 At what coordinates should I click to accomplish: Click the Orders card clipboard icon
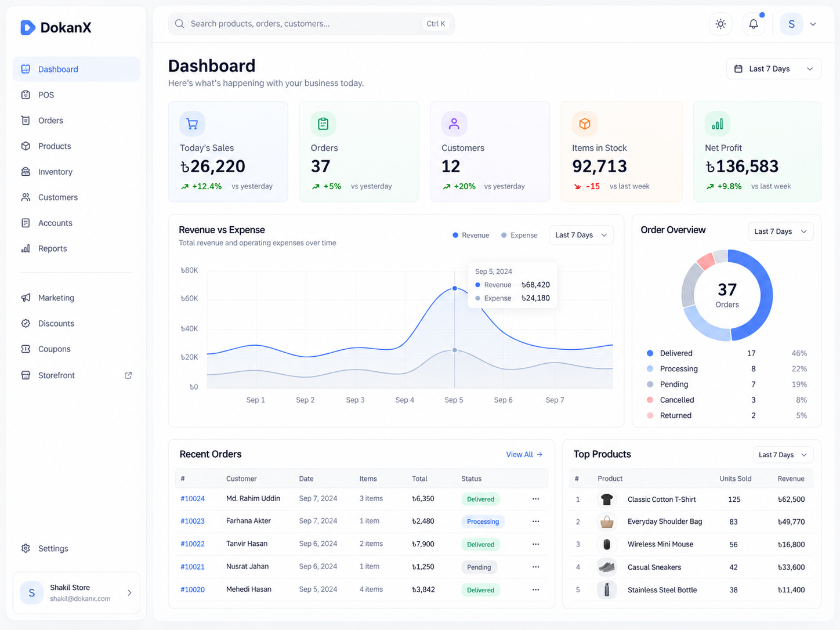(x=323, y=124)
